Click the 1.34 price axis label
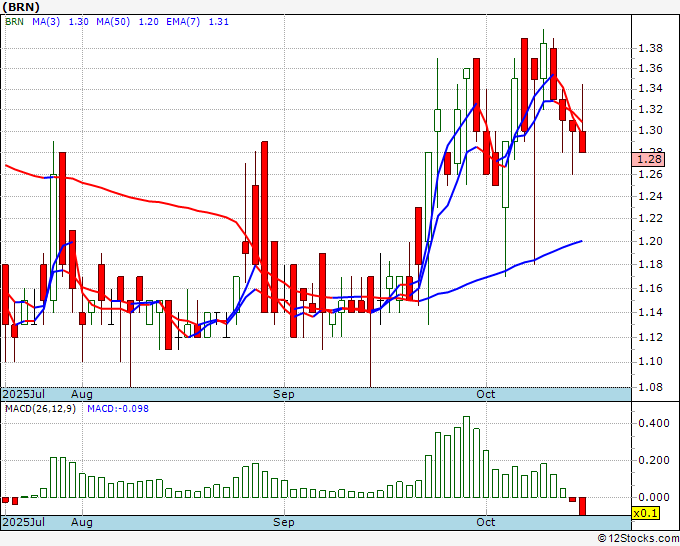680x546 pixels. 651,89
